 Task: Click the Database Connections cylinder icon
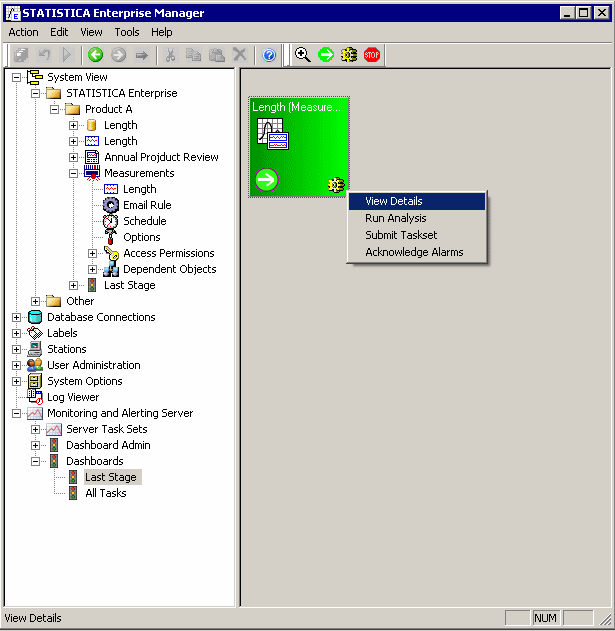click(x=35, y=317)
